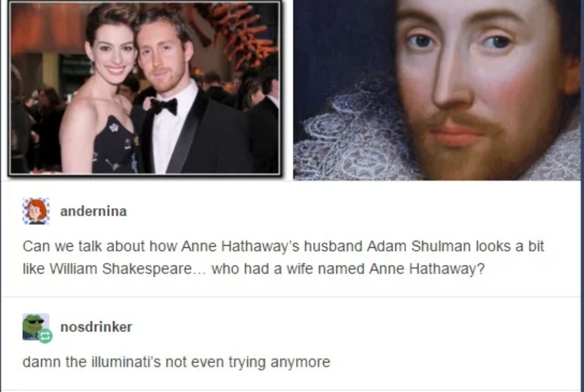584x392 pixels.
Task: Click nosdrinker's frog avatar with sunglasses
Action: point(36,327)
